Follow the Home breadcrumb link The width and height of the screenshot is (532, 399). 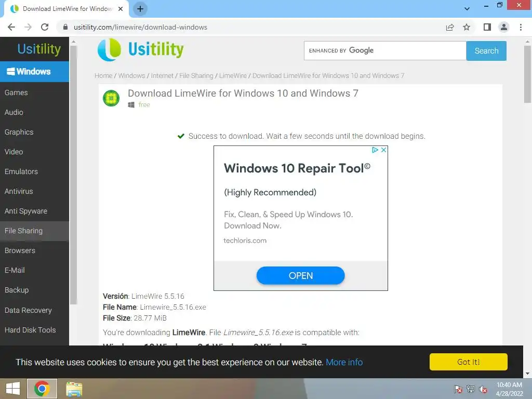pos(103,76)
